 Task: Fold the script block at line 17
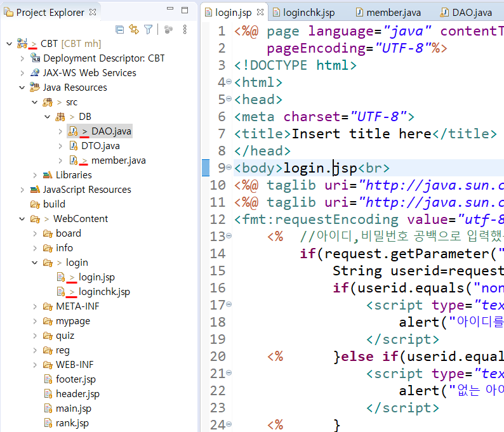point(229,304)
